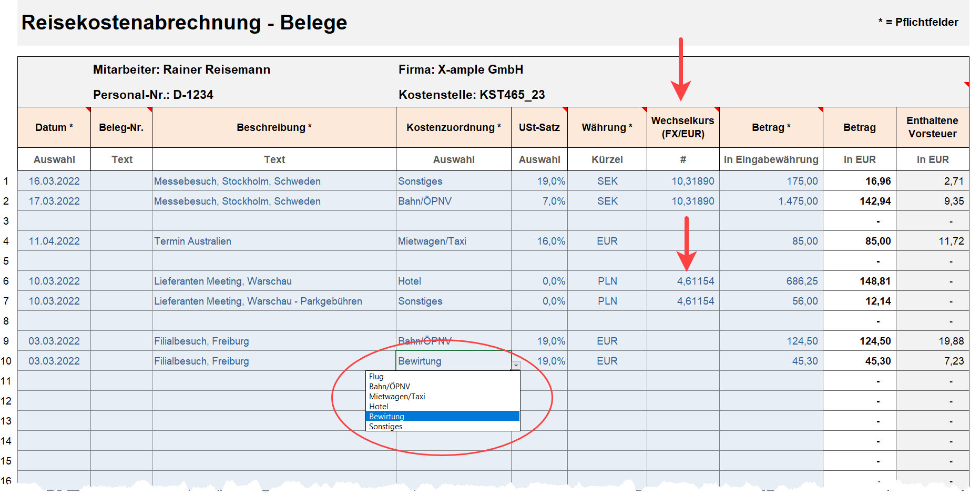Click the Datum column header
The height and width of the screenshot is (495, 980).
pyautogui.click(x=54, y=128)
